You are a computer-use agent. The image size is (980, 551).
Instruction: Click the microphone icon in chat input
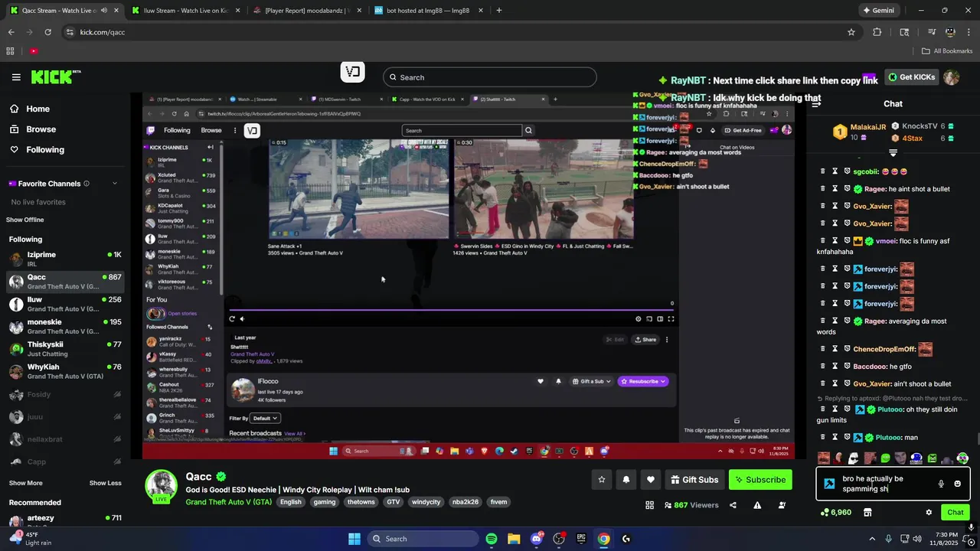click(941, 484)
